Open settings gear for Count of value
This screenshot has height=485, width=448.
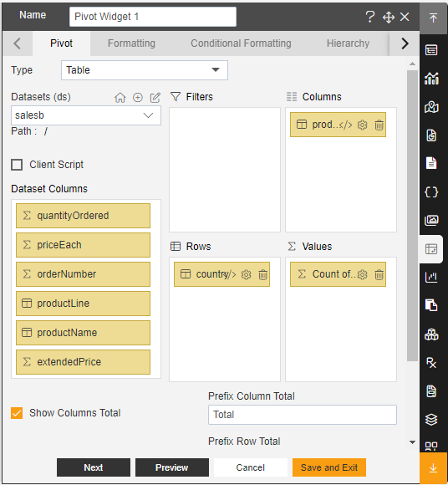363,274
